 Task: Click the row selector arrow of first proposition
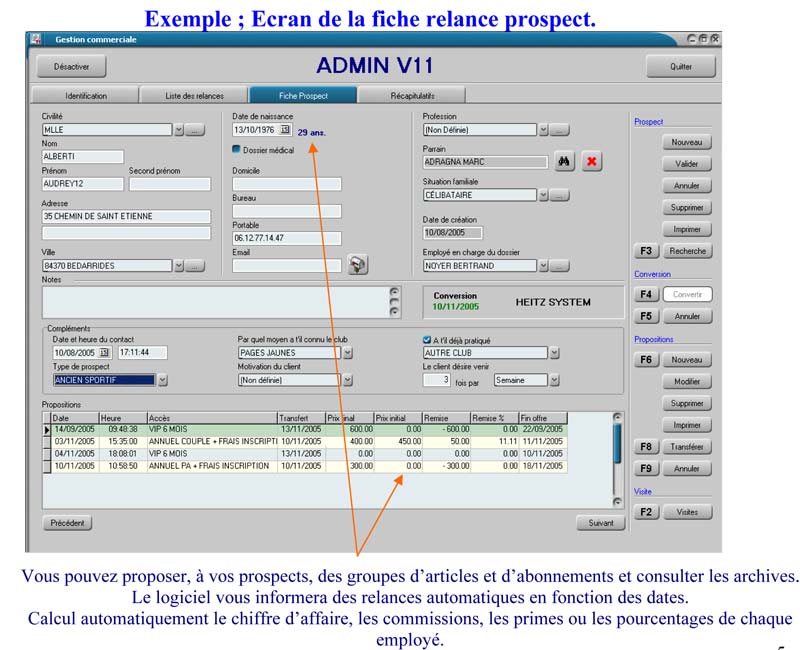pos(47,430)
